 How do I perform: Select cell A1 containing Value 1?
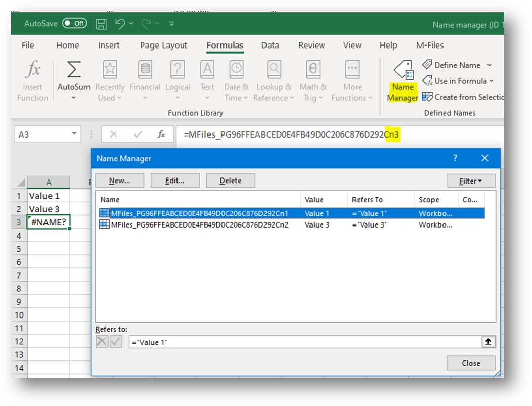(x=49, y=196)
